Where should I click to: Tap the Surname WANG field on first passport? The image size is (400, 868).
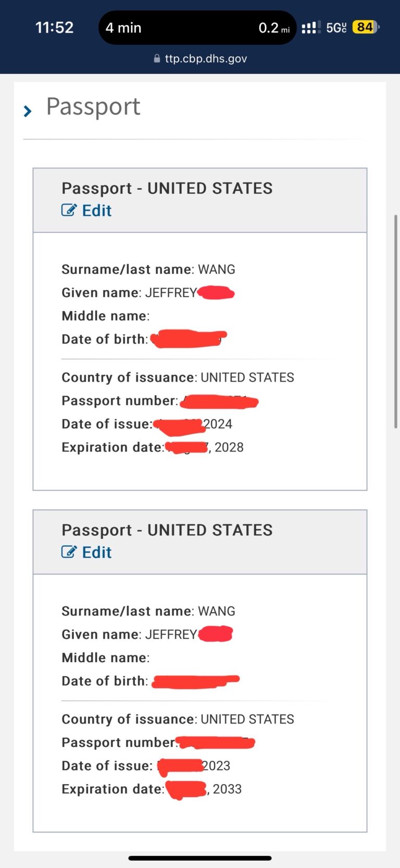[x=148, y=269]
